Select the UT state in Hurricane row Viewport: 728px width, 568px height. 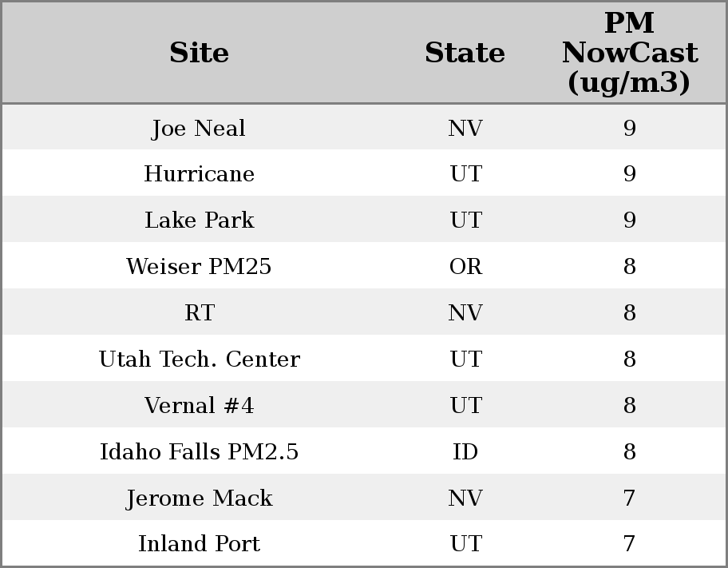point(465,174)
